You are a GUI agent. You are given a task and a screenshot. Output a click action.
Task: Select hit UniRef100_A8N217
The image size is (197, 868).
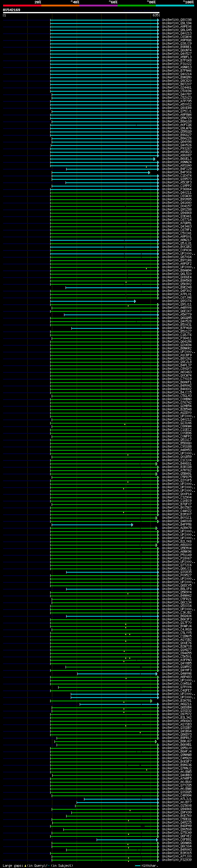(x=176, y=240)
